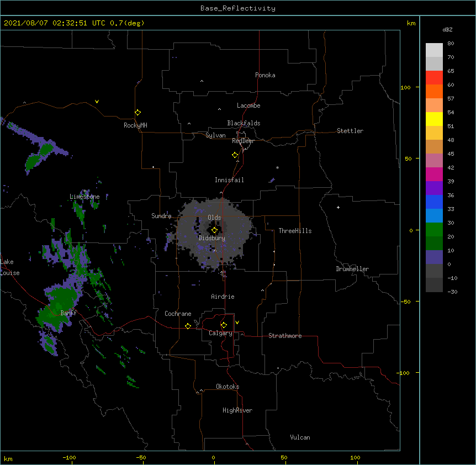Click the 51 dBZ yellow color swatch
This screenshot has height=465, width=476.
[x=434, y=119]
